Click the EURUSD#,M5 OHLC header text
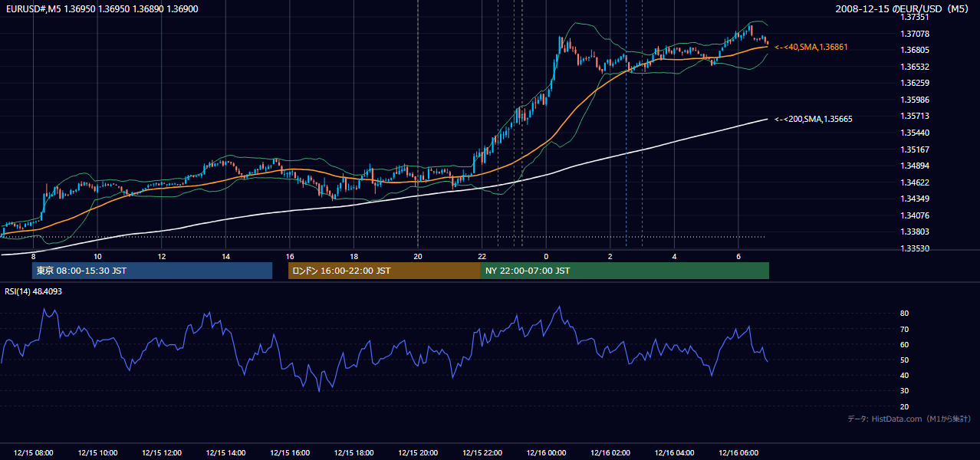 point(101,8)
